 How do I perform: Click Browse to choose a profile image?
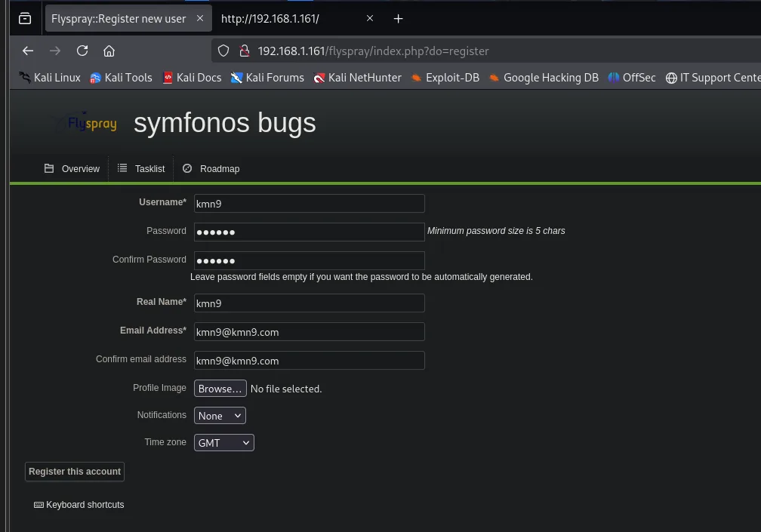(220, 389)
